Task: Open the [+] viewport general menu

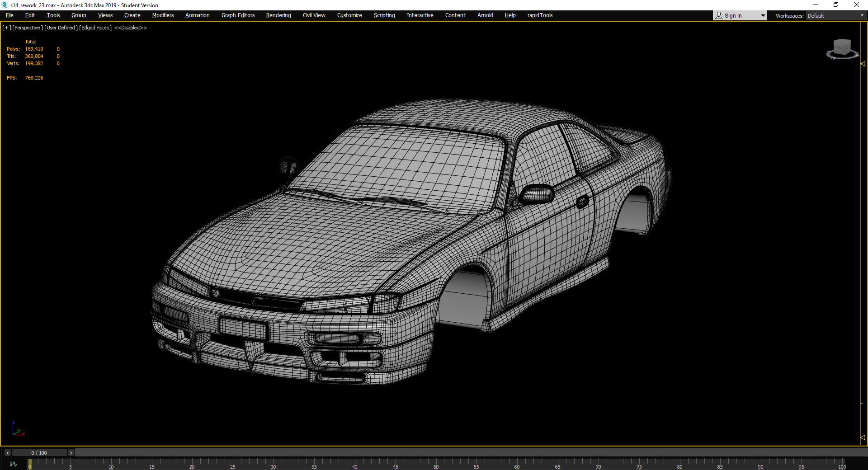Action: 7,28
